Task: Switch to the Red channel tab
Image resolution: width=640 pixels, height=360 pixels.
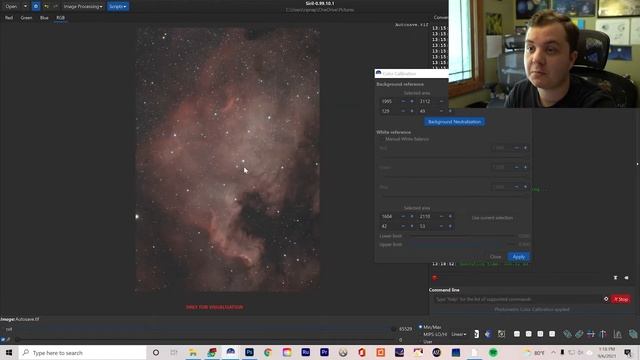Action: pyautogui.click(x=9, y=18)
